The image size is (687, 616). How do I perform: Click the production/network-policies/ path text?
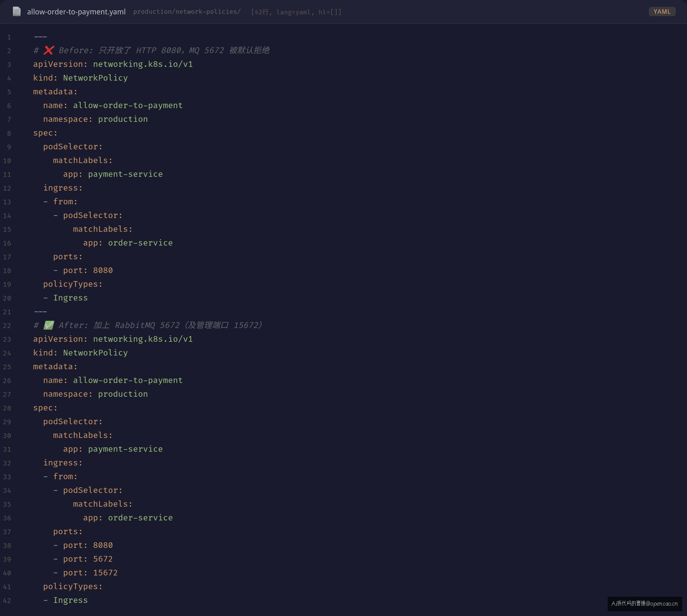click(x=187, y=12)
